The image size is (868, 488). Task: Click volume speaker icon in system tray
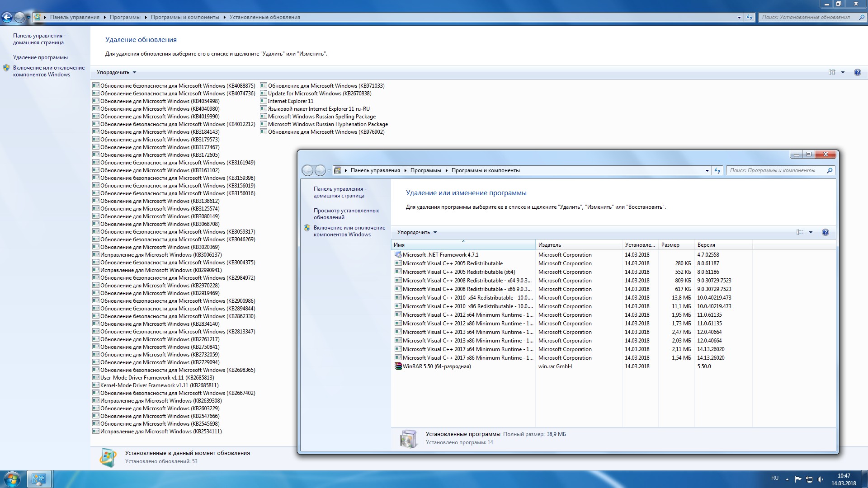coord(820,479)
